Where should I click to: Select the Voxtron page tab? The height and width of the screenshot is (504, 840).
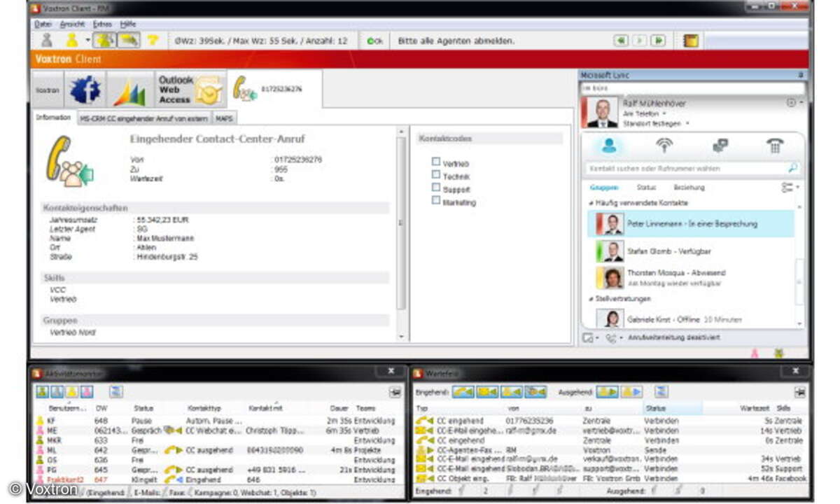[x=48, y=90]
